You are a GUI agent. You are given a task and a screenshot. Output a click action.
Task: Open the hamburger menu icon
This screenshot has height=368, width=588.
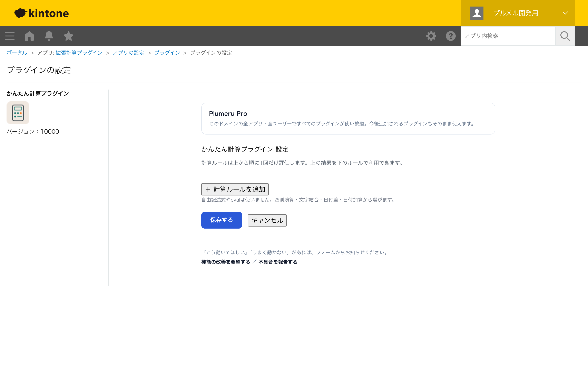[10, 36]
